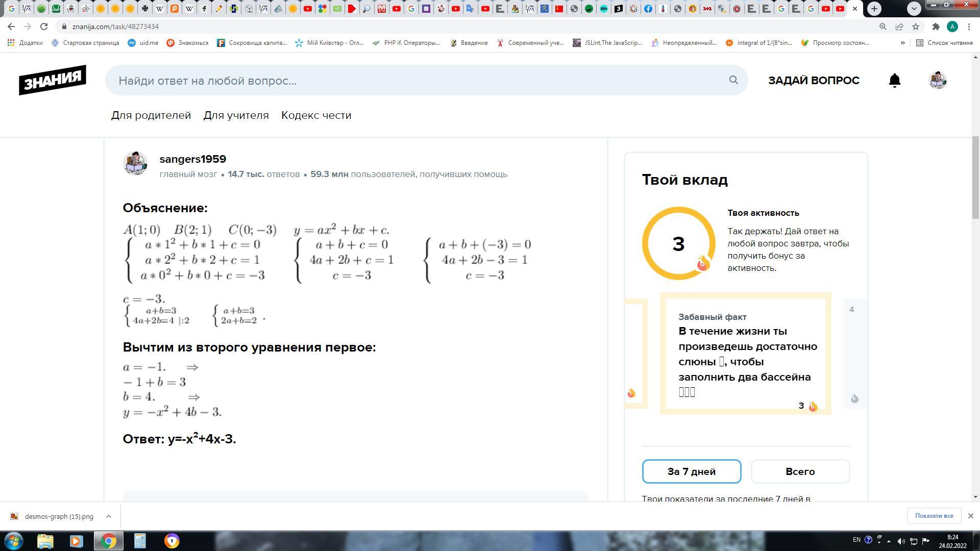
Task: Click the ЗАДАЙ ВОПРОС button
Action: coord(814,81)
